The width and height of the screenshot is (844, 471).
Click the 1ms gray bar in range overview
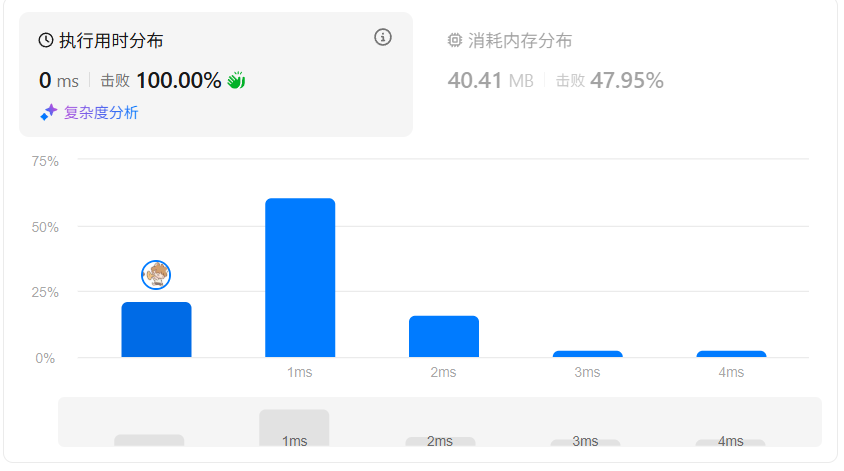click(x=294, y=428)
